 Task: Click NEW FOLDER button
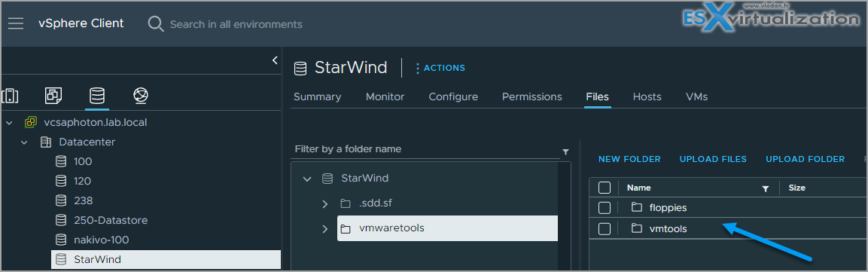click(x=629, y=160)
